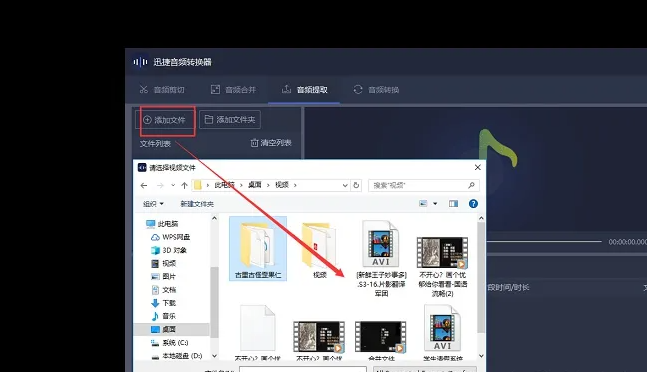
Task: Switch to the 音频剪切 tab
Action: tap(162, 89)
